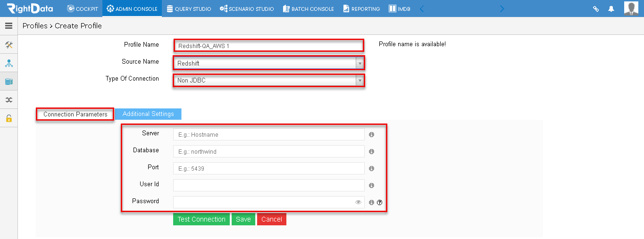This screenshot has height=239, width=644.
Task: Expand the Type Of Connection dropdown
Action: point(360,81)
